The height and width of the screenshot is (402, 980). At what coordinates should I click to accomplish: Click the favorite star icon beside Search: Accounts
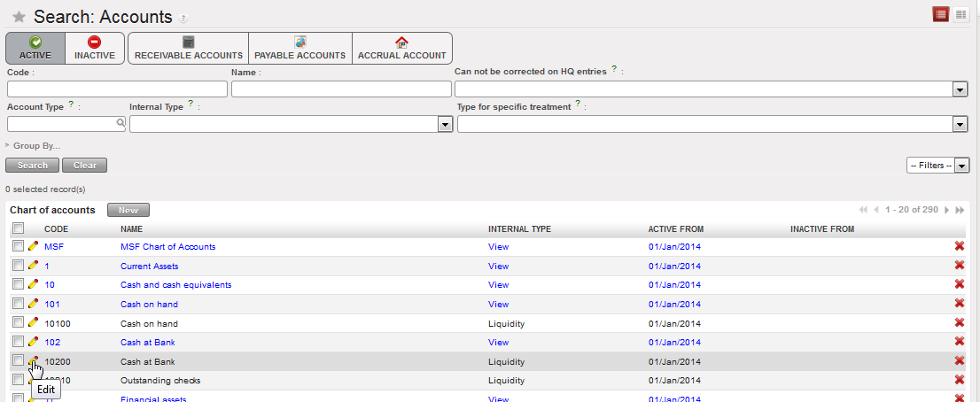[19, 18]
